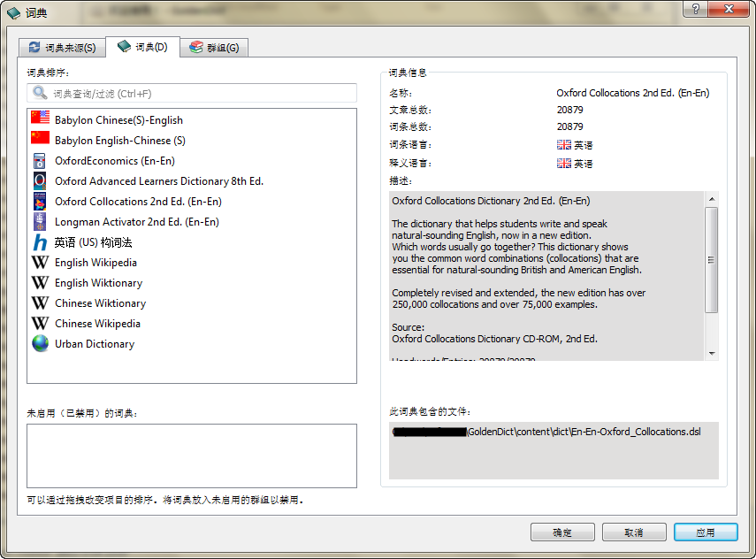The width and height of the screenshot is (756, 559).
Task: Click the dictionary file path ending Oxford_Collocations.dsl
Action: click(x=546, y=432)
